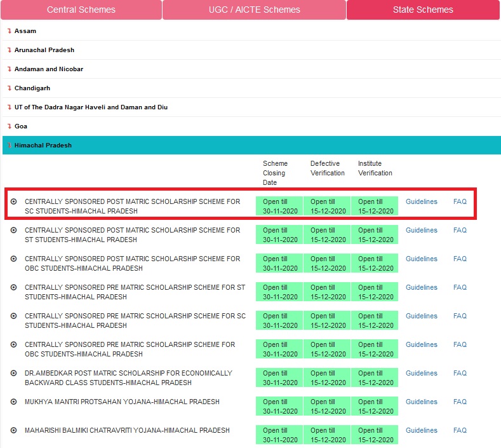Viewport: 501px width, 448px height.
Task: Expand the Chandigarh section
Action: (x=251, y=88)
